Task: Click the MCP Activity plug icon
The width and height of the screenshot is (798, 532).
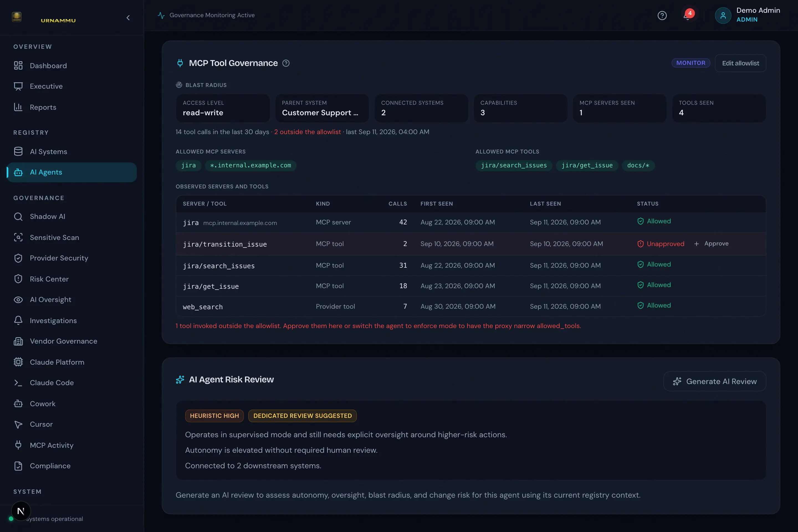Action: click(x=18, y=445)
